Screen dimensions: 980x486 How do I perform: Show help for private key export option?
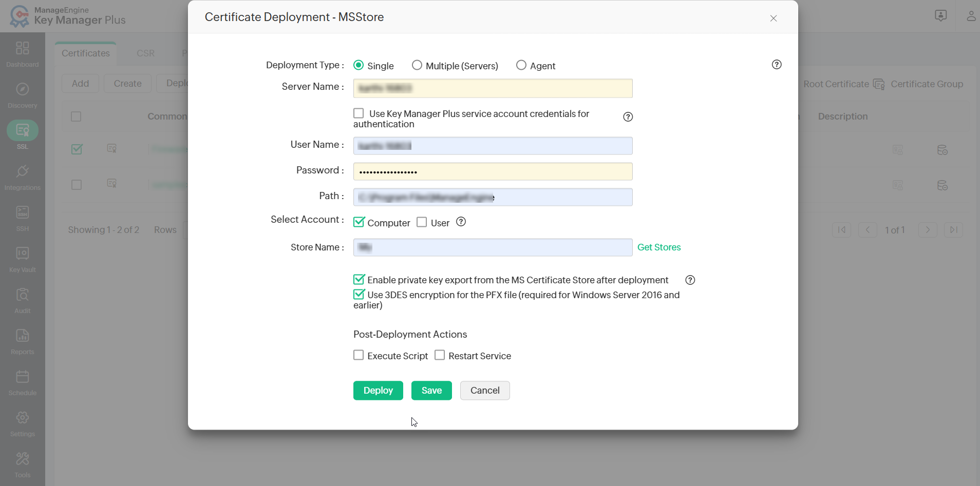coord(690,280)
